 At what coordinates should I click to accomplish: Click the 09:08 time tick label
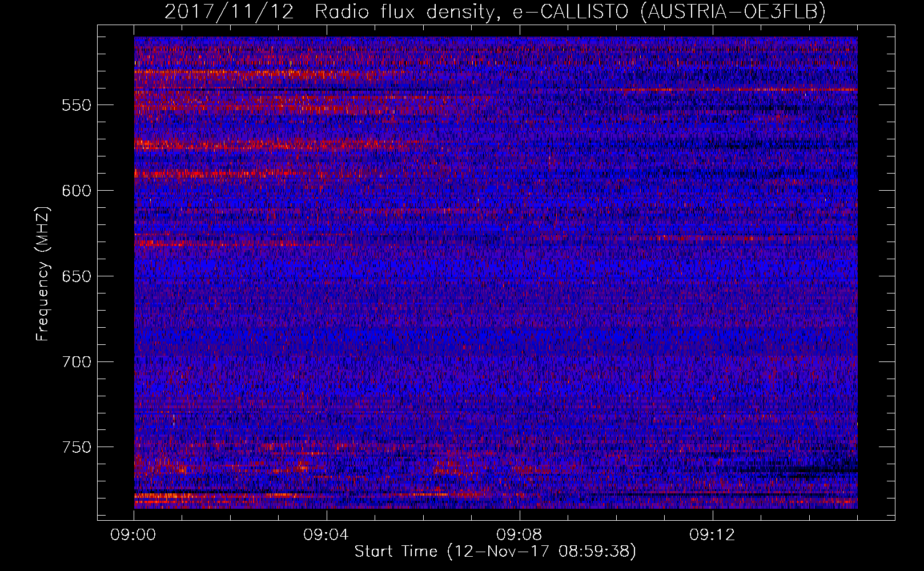tap(519, 535)
